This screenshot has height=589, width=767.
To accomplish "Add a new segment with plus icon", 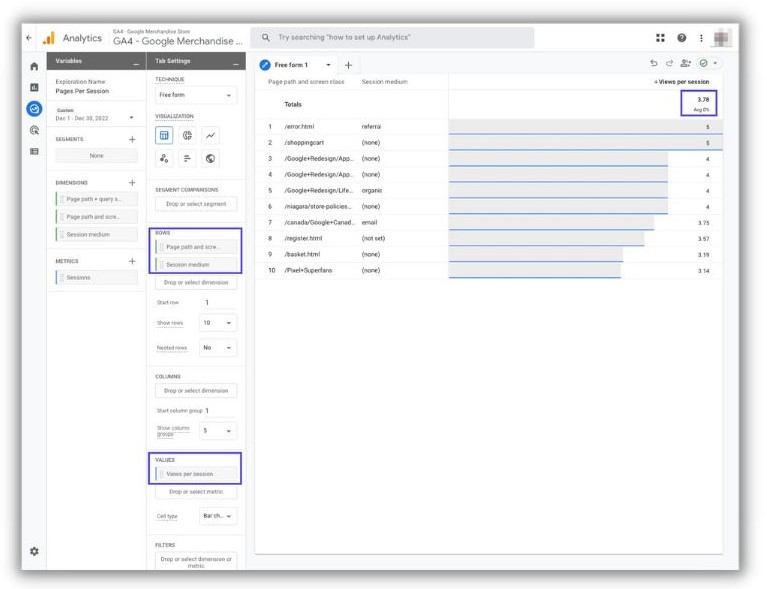I will pos(132,139).
